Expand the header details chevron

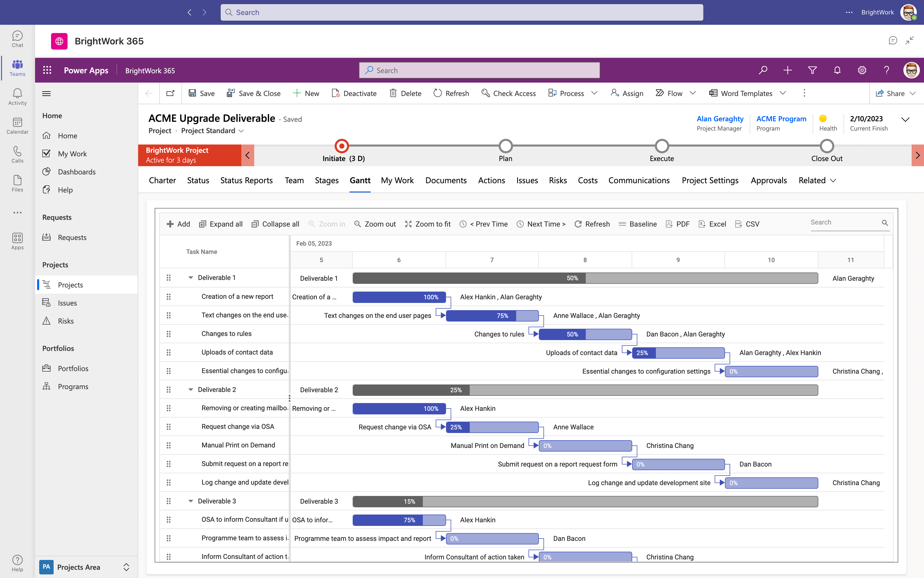click(905, 119)
